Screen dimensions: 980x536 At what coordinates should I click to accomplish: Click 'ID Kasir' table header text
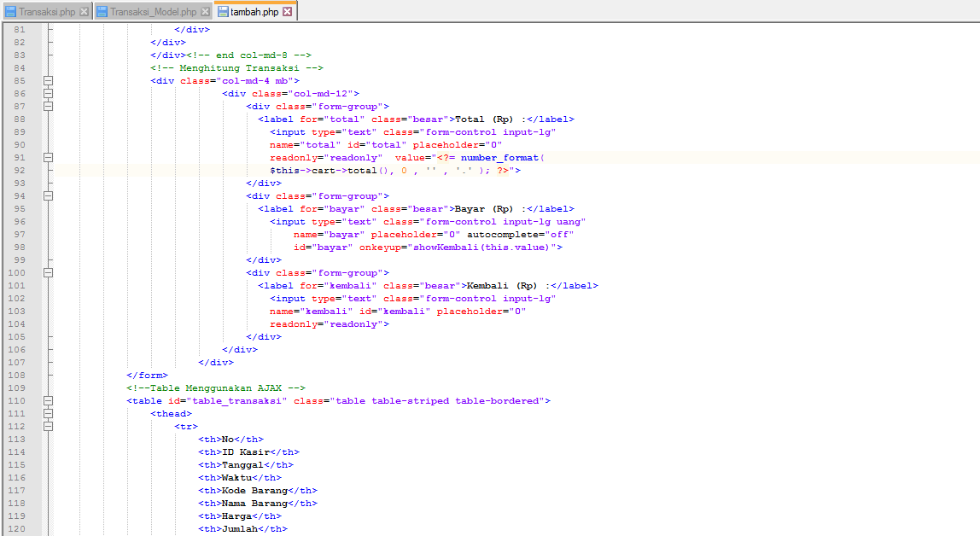246,452
